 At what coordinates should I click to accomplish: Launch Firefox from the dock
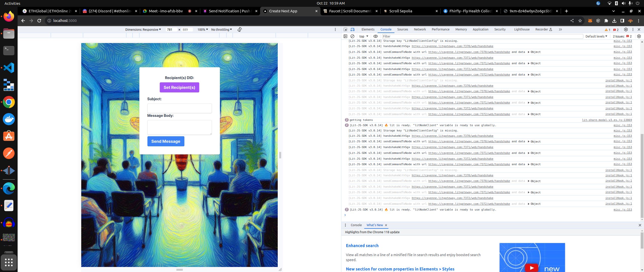pos(9,17)
